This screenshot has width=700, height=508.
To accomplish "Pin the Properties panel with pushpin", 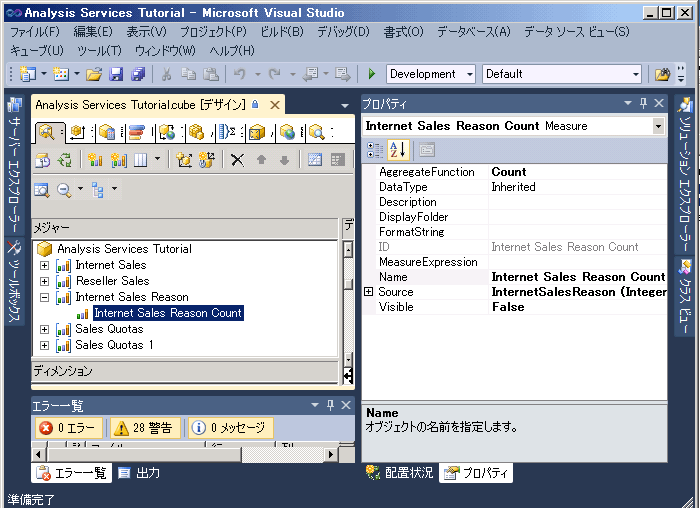I will point(643,104).
